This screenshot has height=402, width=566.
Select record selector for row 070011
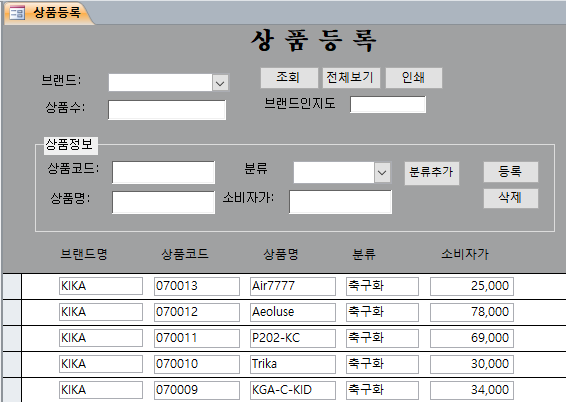click(x=12, y=338)
